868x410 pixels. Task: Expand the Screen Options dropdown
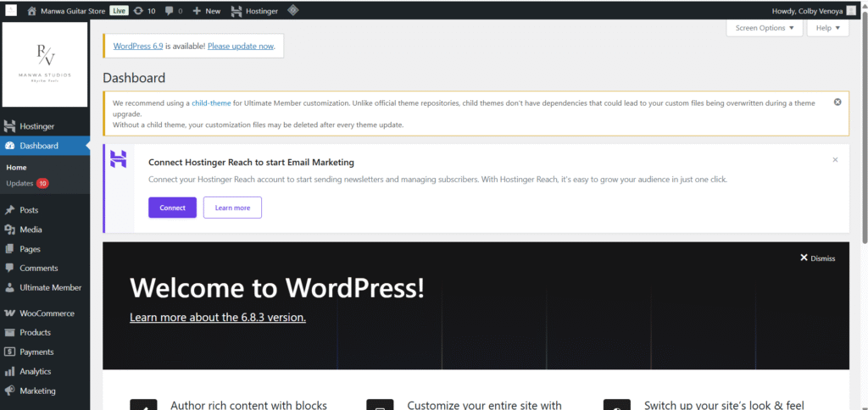click(x=764, y=28)
